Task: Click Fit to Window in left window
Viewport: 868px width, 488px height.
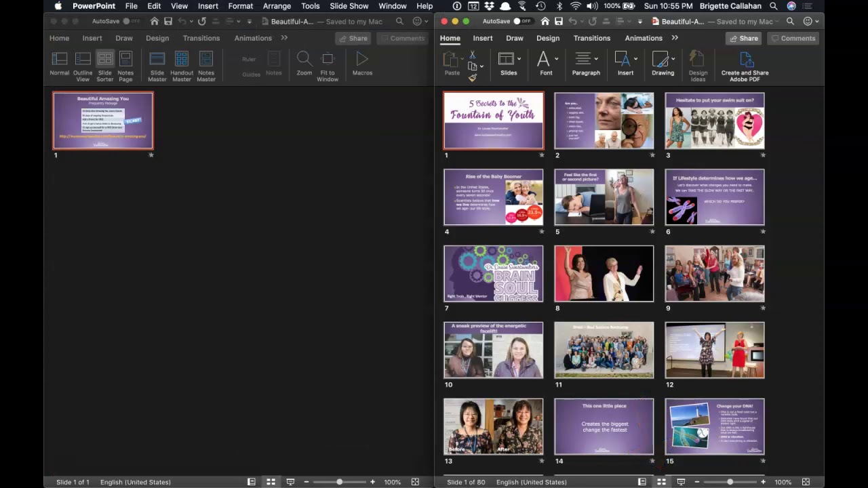Action: (x=328, y=66)
